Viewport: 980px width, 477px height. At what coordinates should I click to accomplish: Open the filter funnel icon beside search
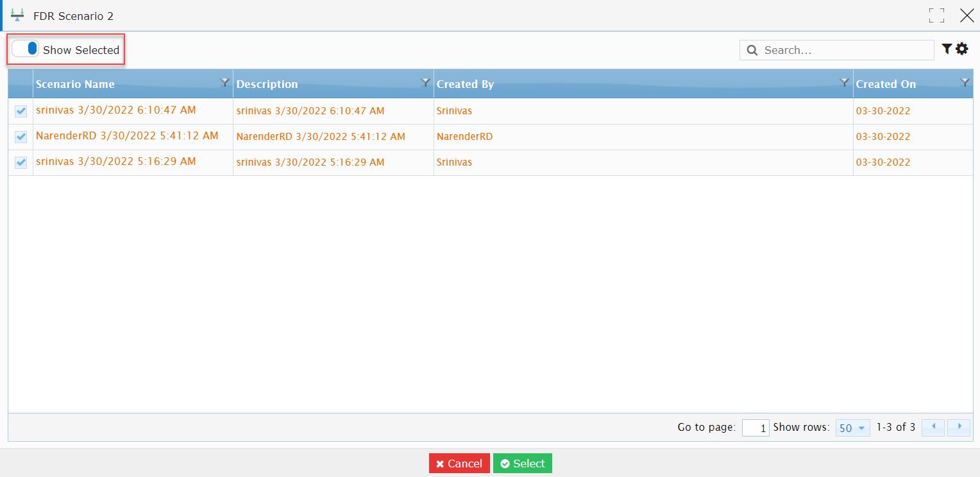[x=947, y=48]
